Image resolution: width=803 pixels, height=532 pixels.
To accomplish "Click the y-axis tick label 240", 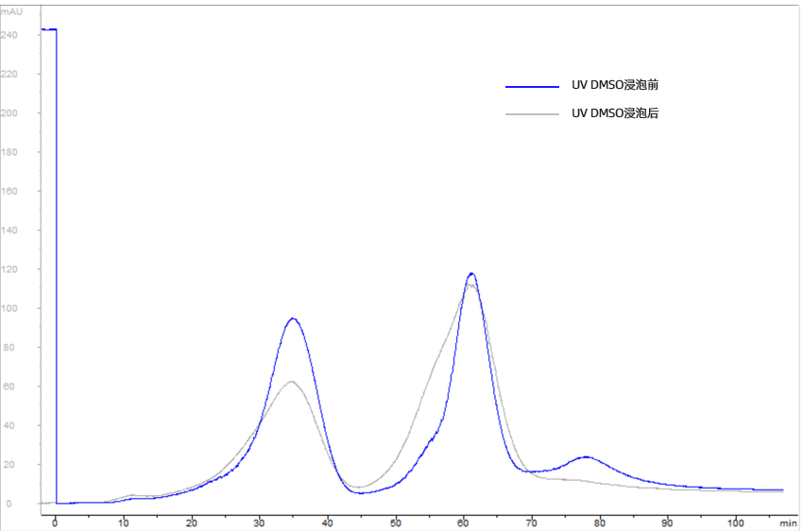I will (11, 35).
